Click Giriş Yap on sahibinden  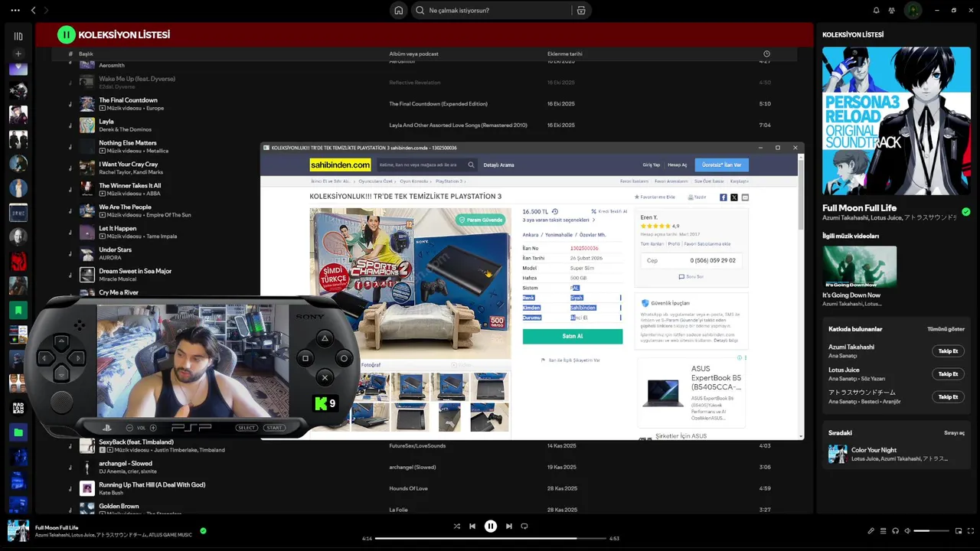point(651,165)
